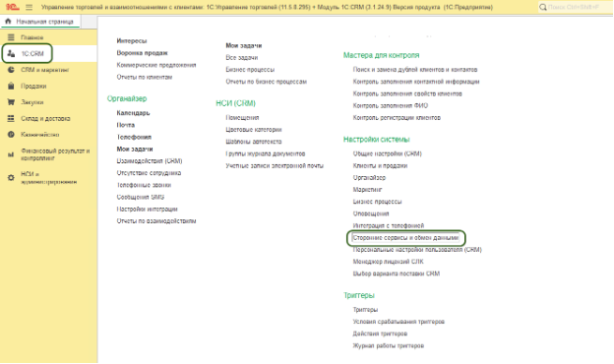Open Шаблоны автотекста
Image resolution: width=614 pixels, height=364 pixels.
[254, 142]
